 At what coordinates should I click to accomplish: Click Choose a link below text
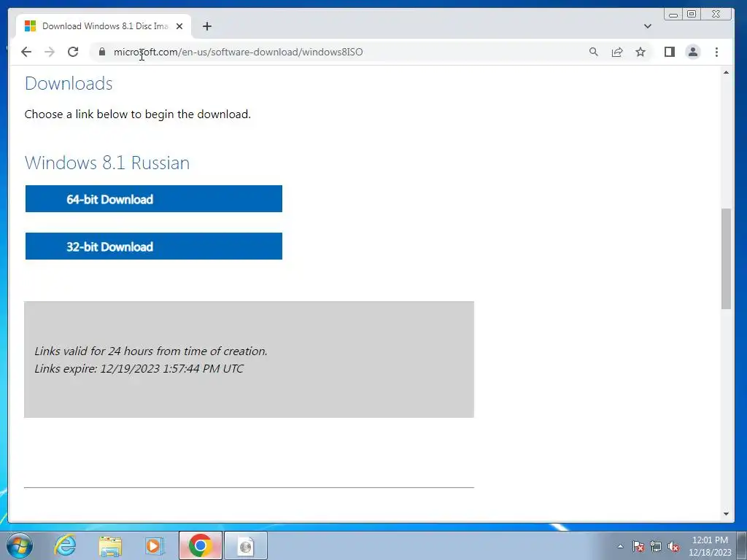(138, 114)
